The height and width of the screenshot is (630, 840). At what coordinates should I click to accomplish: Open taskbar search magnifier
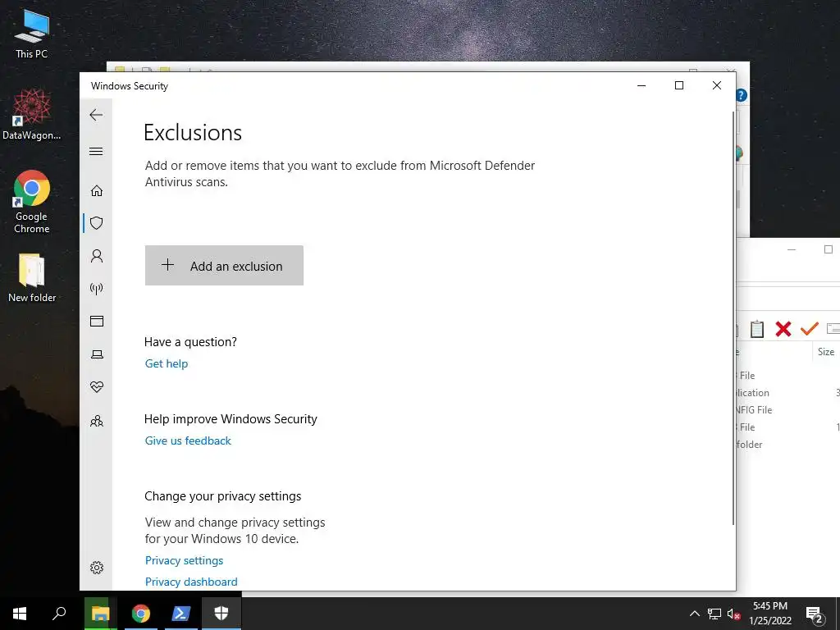[59, 614]
